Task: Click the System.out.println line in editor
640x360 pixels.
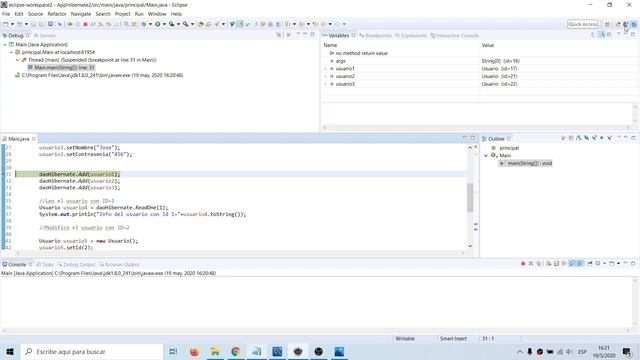Action: click(x=142, y=214)
